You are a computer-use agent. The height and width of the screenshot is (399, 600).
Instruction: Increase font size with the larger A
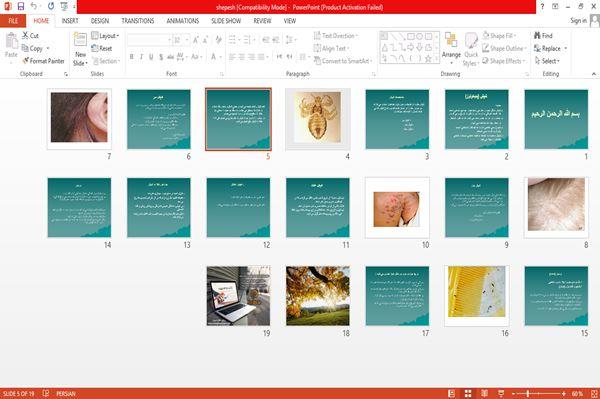[196, 40]
